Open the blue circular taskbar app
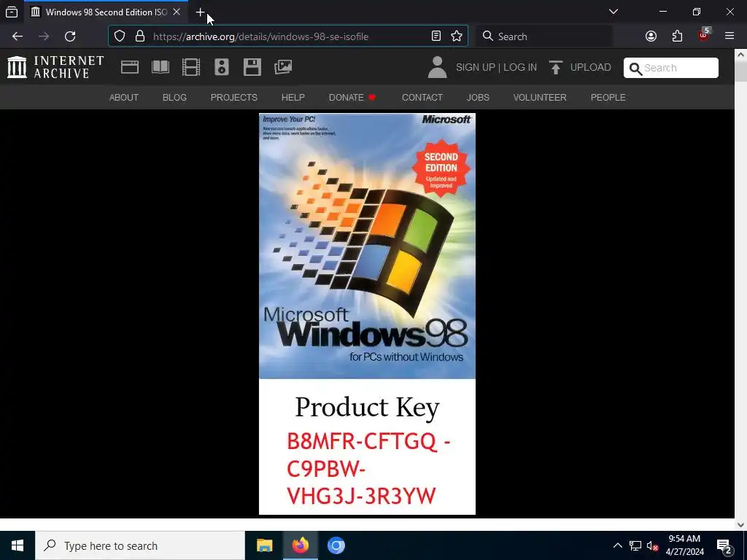 click(x=336, y=545)
